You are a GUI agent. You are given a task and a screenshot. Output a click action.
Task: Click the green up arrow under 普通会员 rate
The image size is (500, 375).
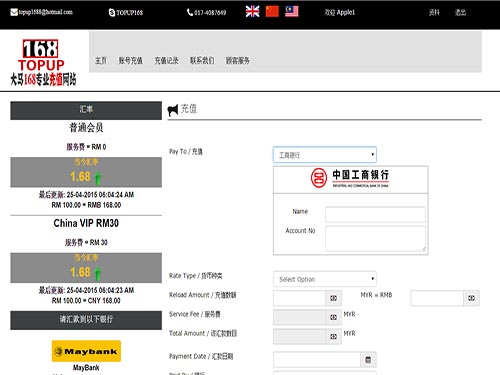(x=98, y=178)
